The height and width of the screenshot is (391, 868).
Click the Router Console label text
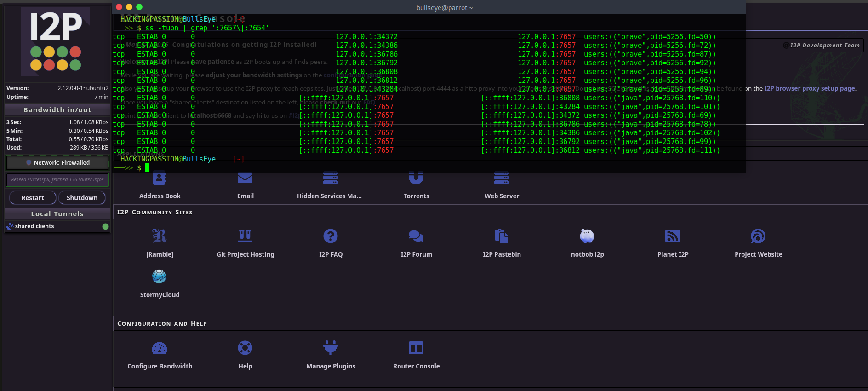(417, 366)
